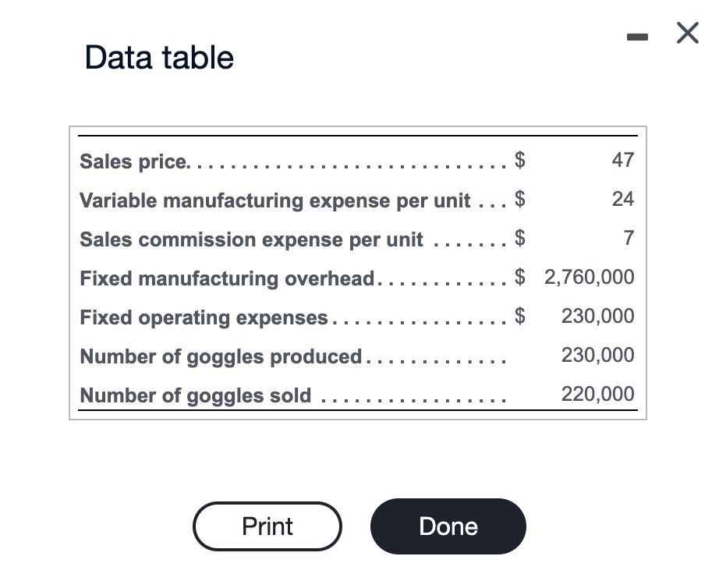719x588 pixels.
Task: Click the 2,760,000 overhead amount
Action: pos(589,277)
